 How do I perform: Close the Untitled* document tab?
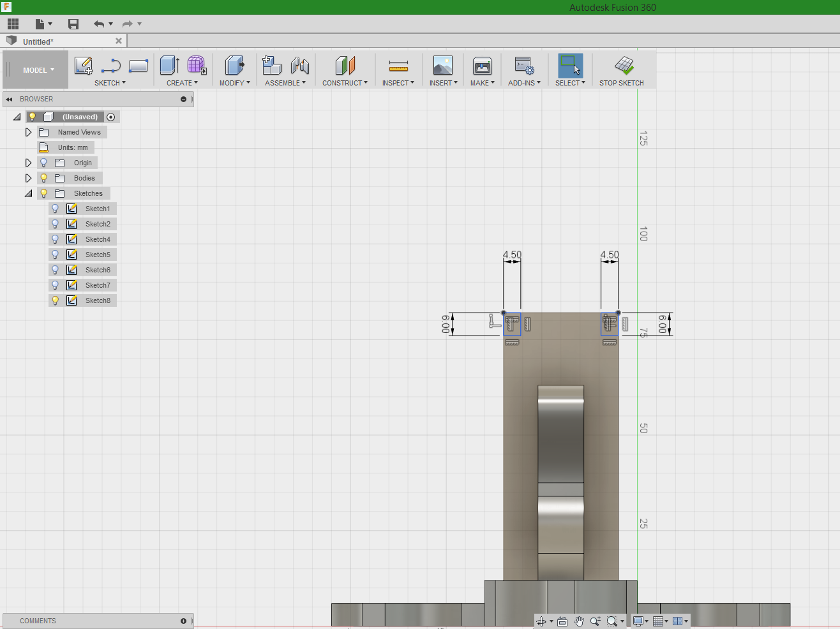(x=119, y=41)
